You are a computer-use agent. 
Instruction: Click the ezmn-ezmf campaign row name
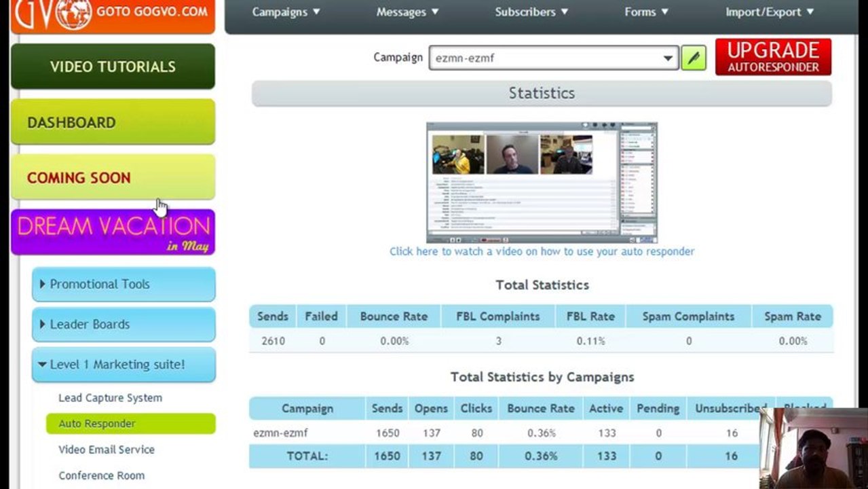(280, 433)
